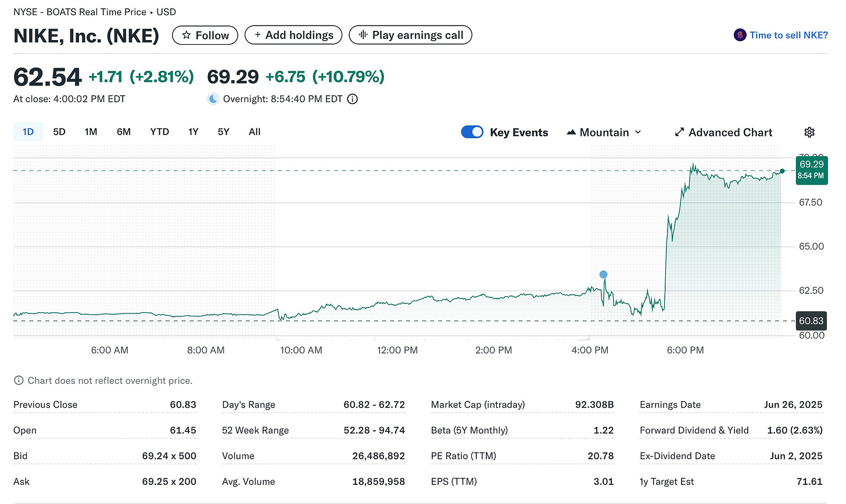Click the PE Ratio value 20.78

601,456
